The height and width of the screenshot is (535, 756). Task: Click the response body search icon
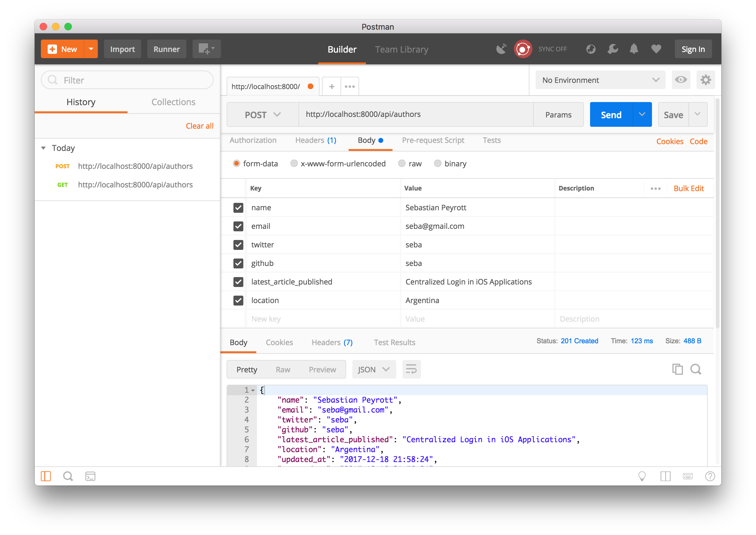pyautogui.click(x=696, y=369)
